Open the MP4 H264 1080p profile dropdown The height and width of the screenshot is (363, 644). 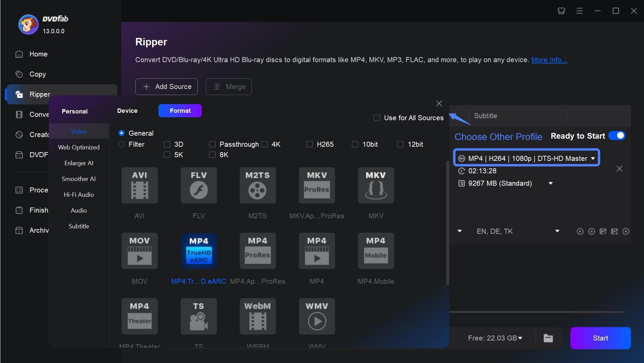click(593, 158)
